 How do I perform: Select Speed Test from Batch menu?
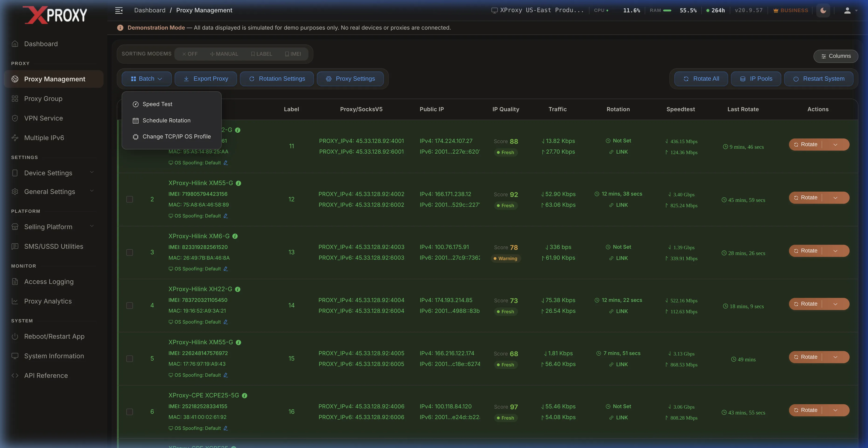pyautogui.click(x=172, y=104)
